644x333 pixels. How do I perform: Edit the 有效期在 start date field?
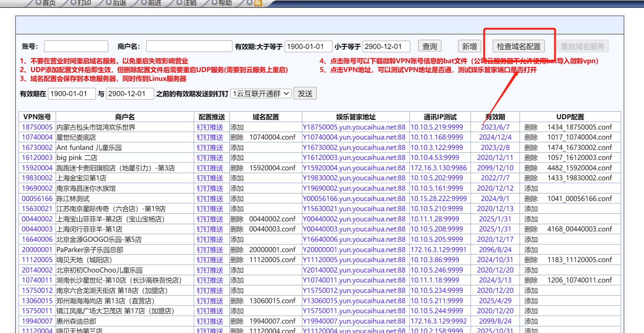click(72, 94)
